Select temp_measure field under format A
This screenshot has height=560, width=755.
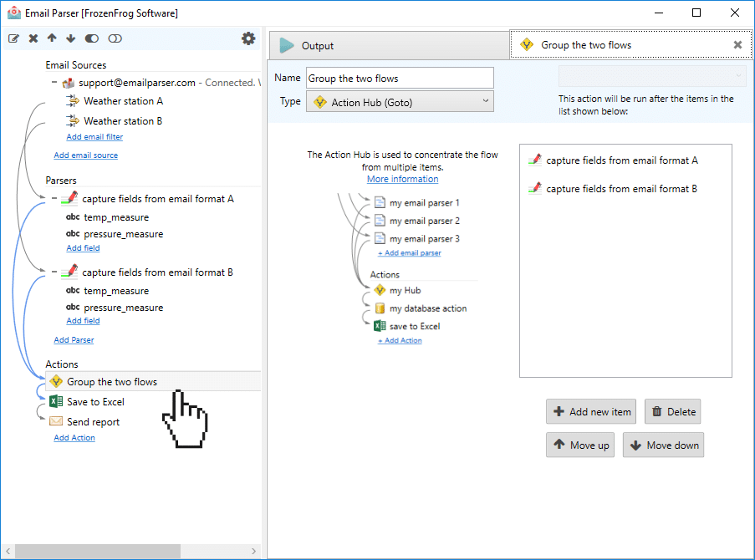[x=116, y=217]
